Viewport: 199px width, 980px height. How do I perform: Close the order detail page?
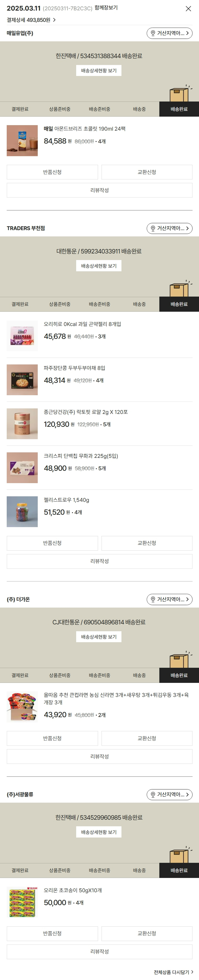click(x=188, y=8)
